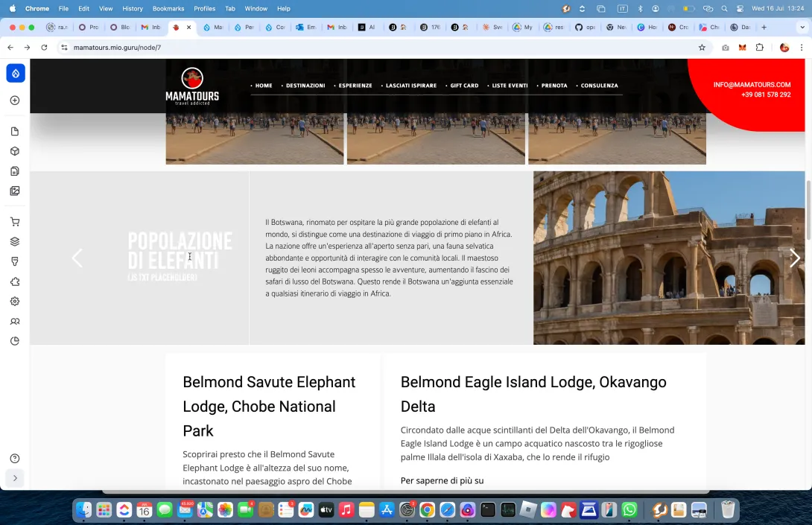Image resolution: width=812 pixels, height=525 pixels.
Task: Open the DESTINAZIONI navigation menu item
Action: tap(305, 86)
